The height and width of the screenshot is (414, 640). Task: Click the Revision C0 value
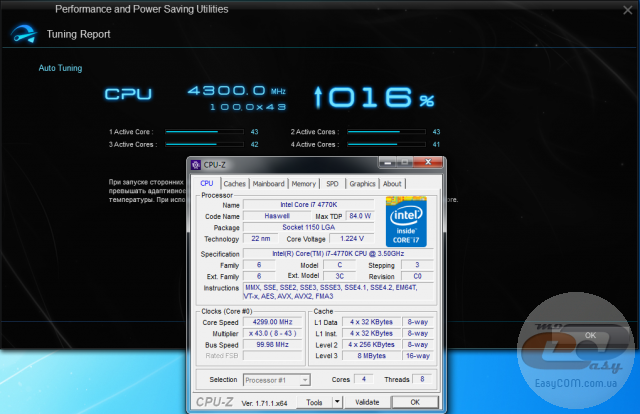pyautogui.click(x=417, y=276)
